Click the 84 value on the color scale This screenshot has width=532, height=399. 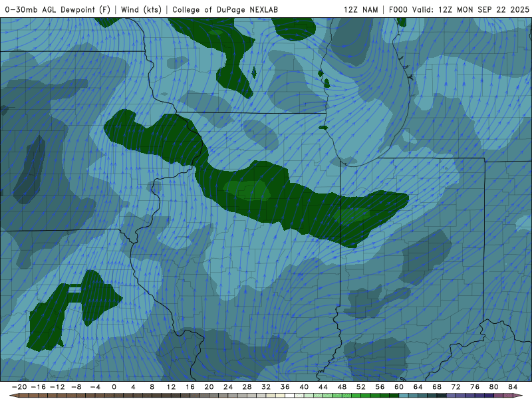(513, 387)
